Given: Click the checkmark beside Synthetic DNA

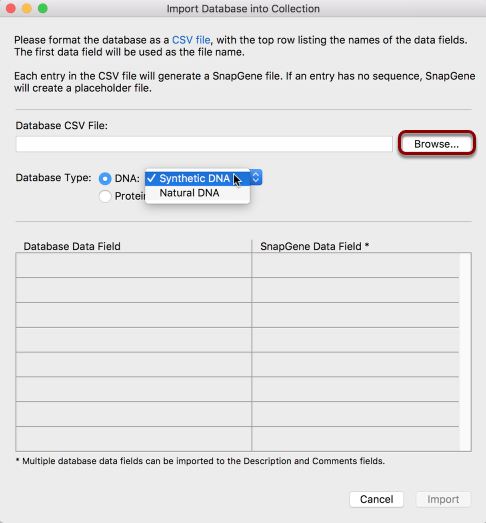Looking at the screenshot, I should point(151,178).
